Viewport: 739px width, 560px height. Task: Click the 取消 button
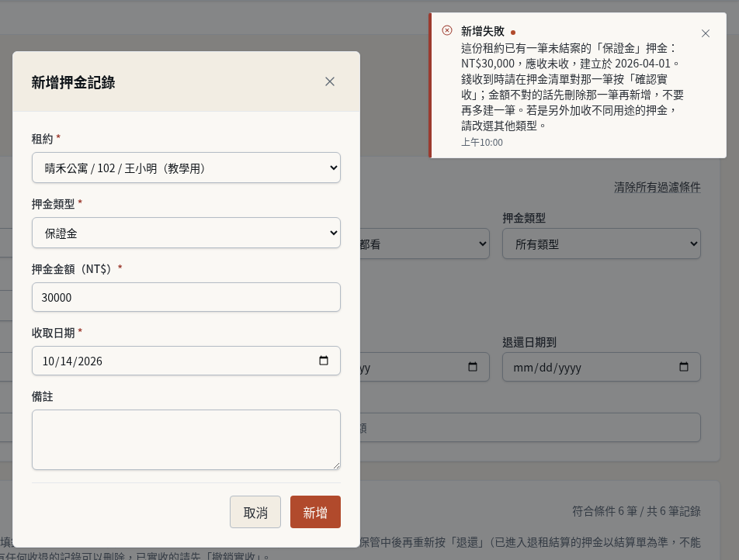pos(255,512)
